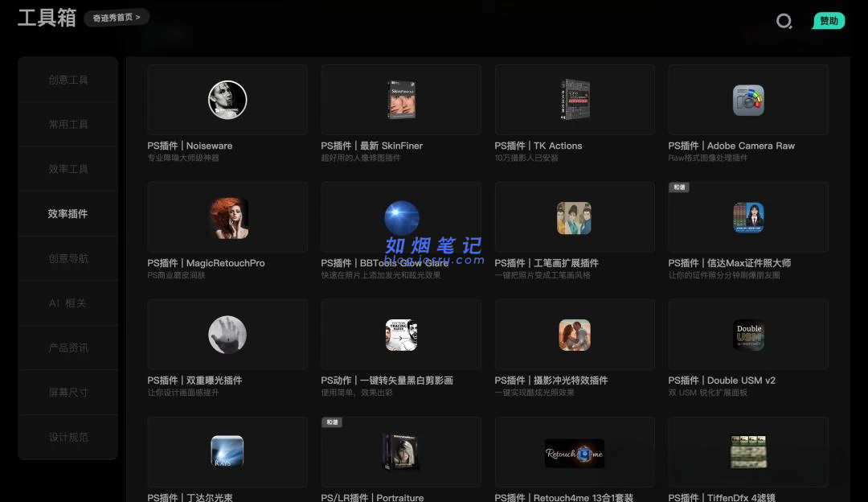Open the MagicRetouchPro red-hair woman icon
Image resolution: width=868 pixels, height=502 pixels.
[228, 218]
